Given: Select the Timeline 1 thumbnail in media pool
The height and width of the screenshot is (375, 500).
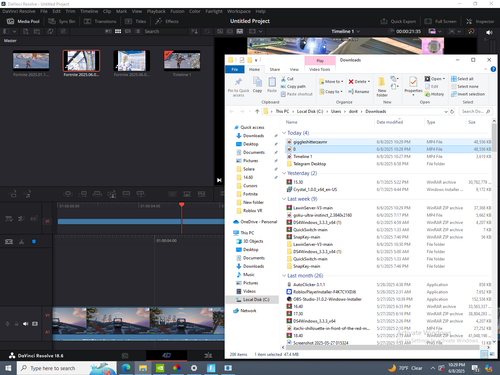Looking at the screenshot, I should click(182, 61).
